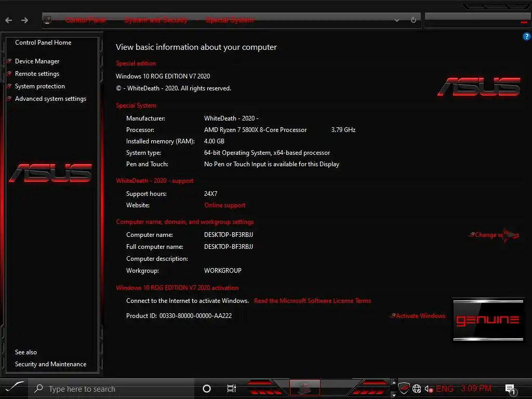Open the clock showing 3:09 PM
Image resolution: width=532 pixels, height=399 pixels.
pos(476,388)
